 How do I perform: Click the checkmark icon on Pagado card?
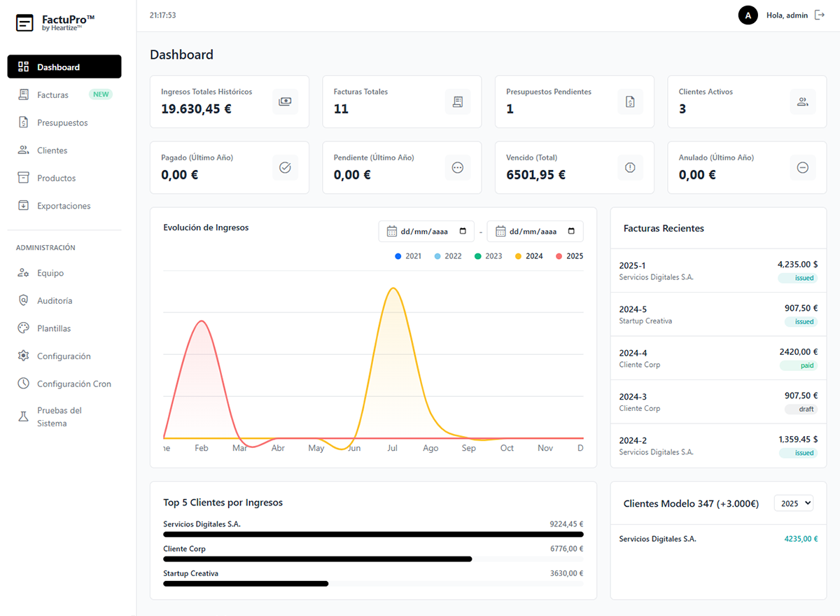(x=285, y=167)
